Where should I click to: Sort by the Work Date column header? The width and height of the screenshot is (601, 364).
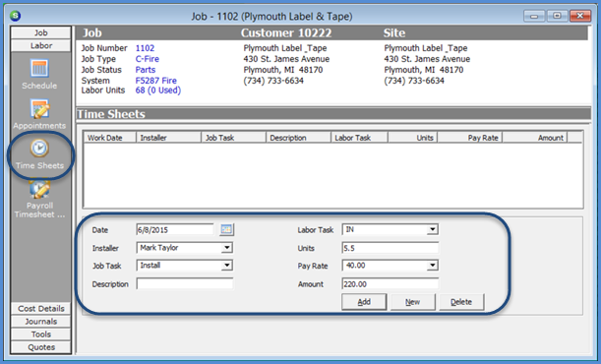[110, 138]
